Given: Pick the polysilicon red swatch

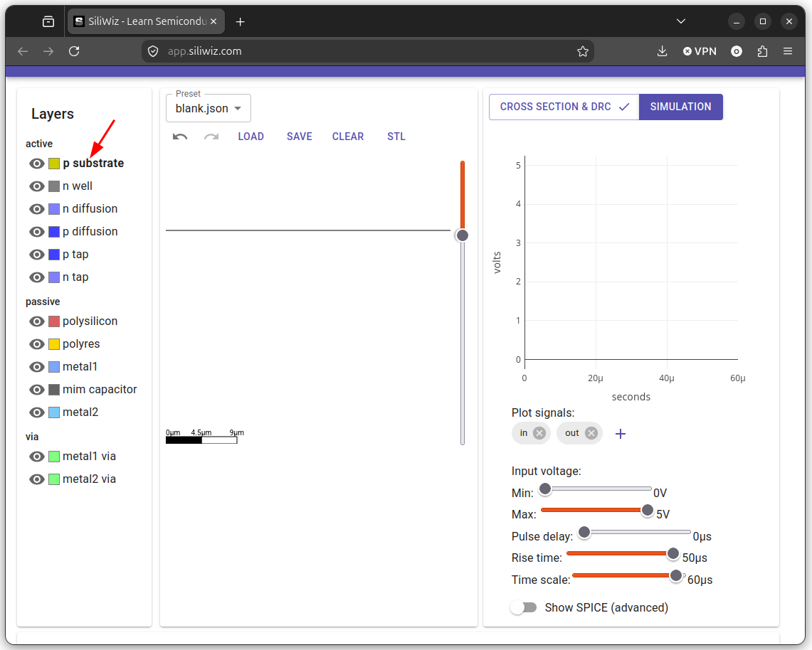Looking at the screenshot, I should [x=54, y=321].
